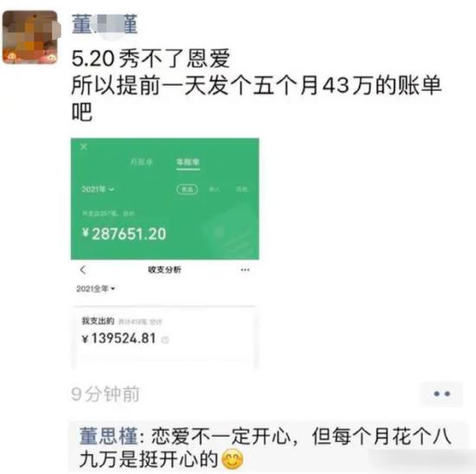Select the outlined 支出 filter pill
Viewport: 476px width, 474px height.
187,189
